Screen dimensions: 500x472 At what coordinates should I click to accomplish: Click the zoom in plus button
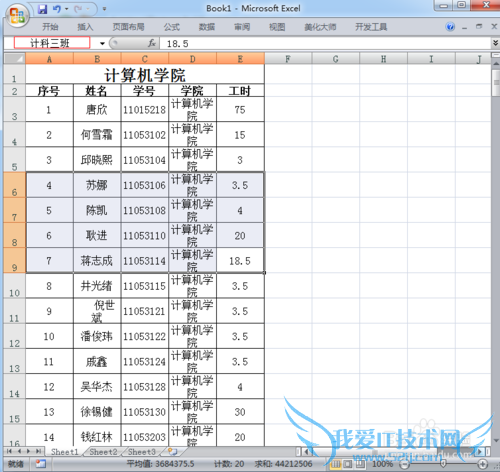[x=483, y=464]
